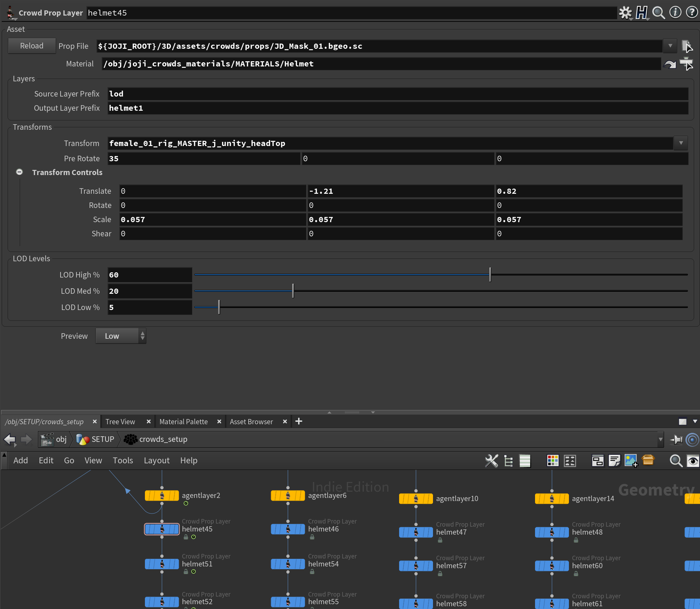
Task: Click the parameter search magnifier icon
Action: [658, 13]
